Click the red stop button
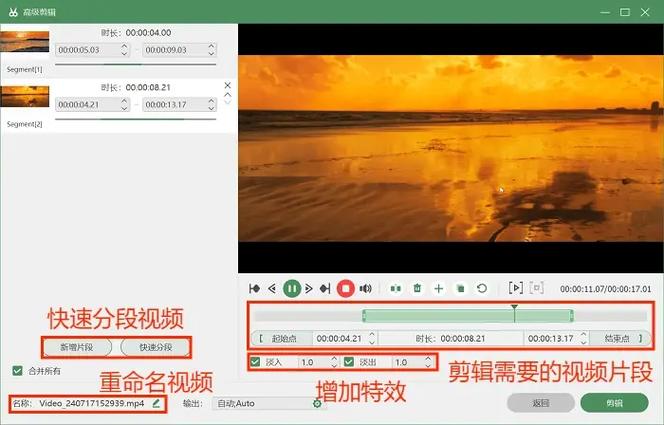The height and width of the screenshot is (425, 664). pos(345,288)
